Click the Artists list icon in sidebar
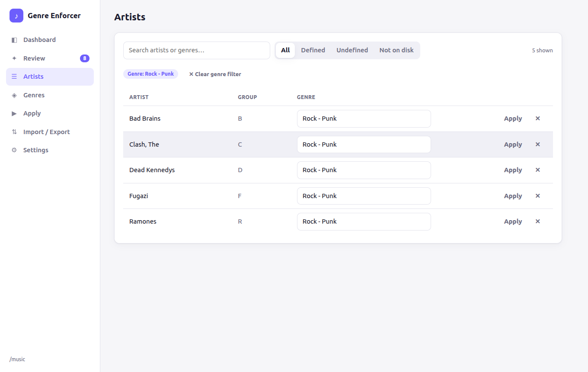The height and width of the screenshot is (372, 588). 14,77
